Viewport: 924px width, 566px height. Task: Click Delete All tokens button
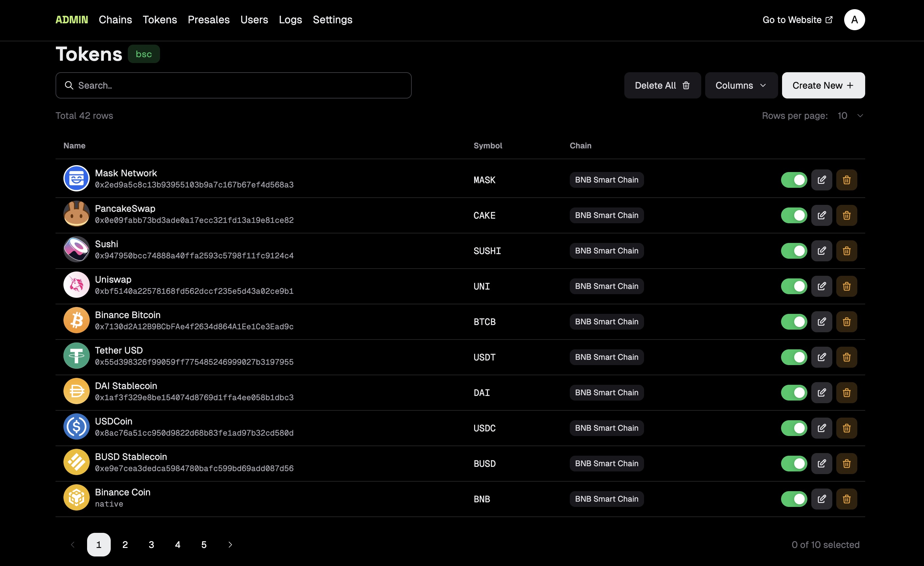662,85
